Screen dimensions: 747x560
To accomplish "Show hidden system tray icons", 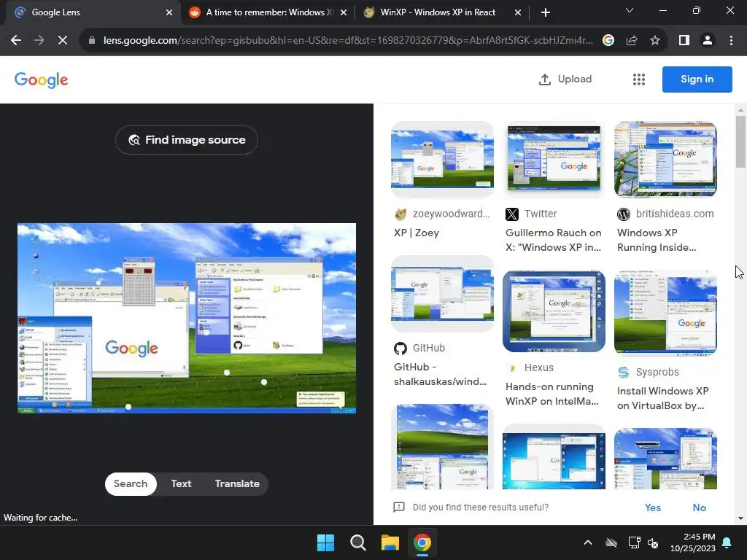I will tap(588, 542).
